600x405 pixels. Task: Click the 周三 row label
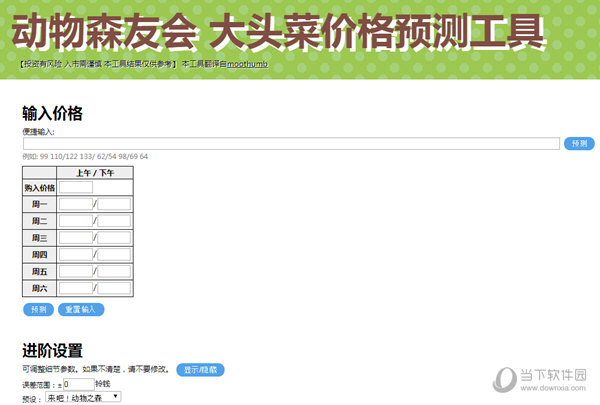point(39,238)
